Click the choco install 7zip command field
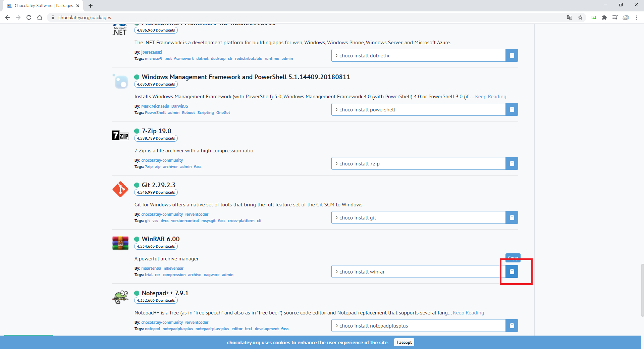644x349 pixels. 418,163
